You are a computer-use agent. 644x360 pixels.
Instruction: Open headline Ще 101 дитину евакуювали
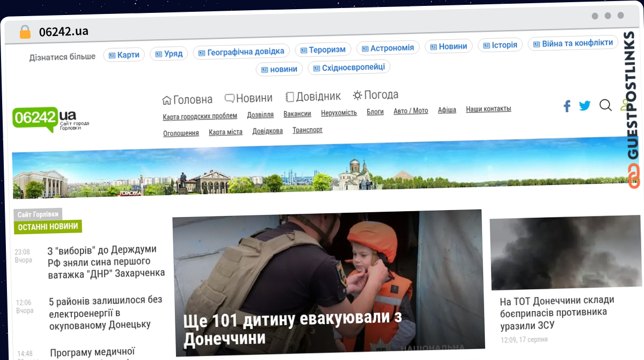point(292,328)
